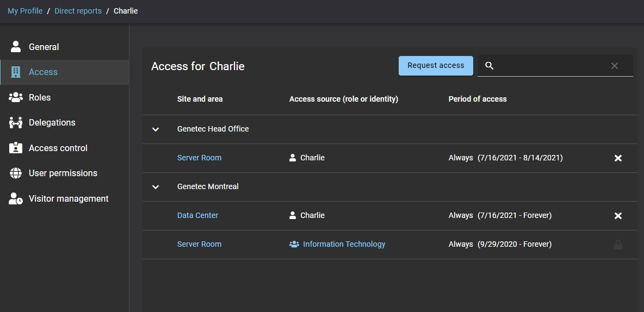Open Server Room link under Genetec Montreal
The height and width of the screenshot is (312, 644).
pyautogui.click(x=199, y=244)
